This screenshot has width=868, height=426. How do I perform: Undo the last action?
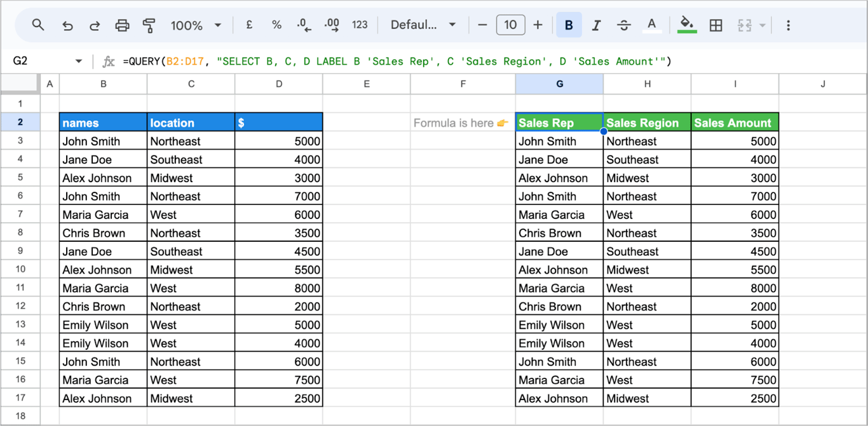67,25
